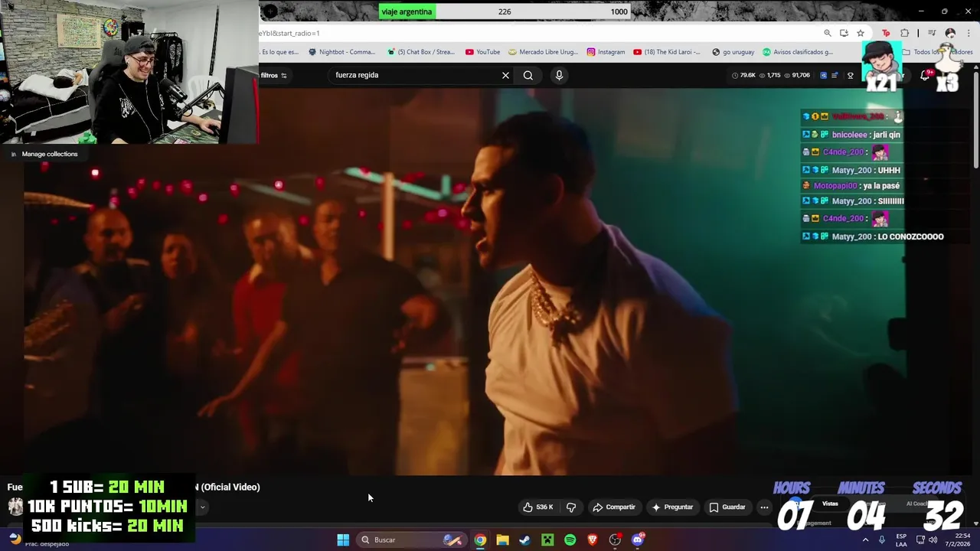Dislike the video with thumbs-down icon
Viewport: 980px width, 551px height.
[x=571, y=507]
